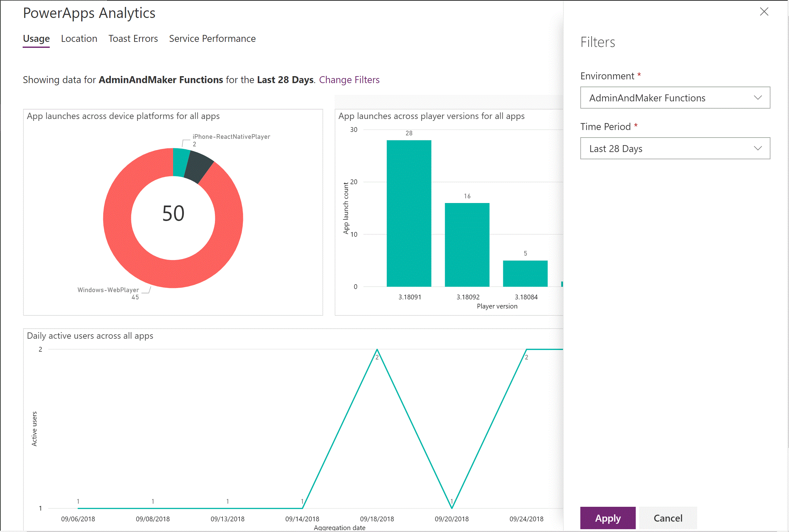Select the dark donut chart slice
Image resolution: width=789 pixels, height=532 pixels.
pyautogui.click(x=199, y=167)
